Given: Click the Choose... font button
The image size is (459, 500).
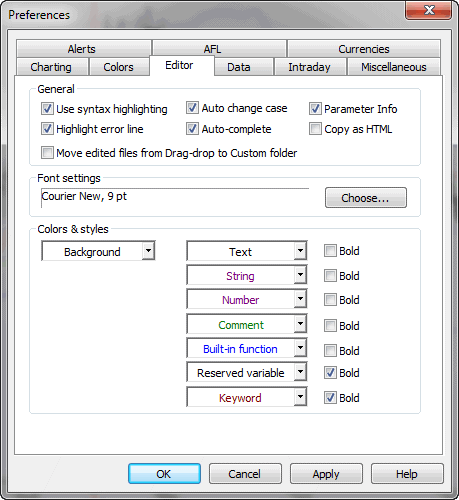Looking at the screenshot, I should 366,198.
